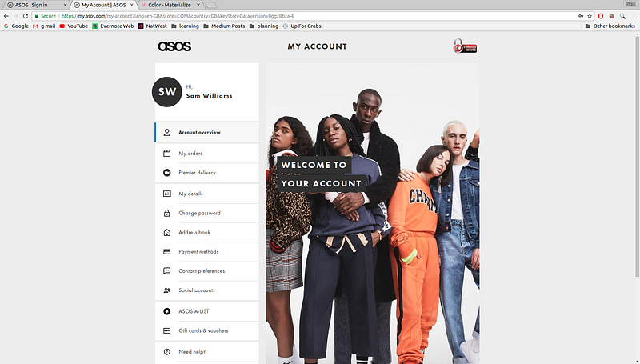Expand the Other bookmarks folder
Screen dimensions: 640x364
(610, 26)
